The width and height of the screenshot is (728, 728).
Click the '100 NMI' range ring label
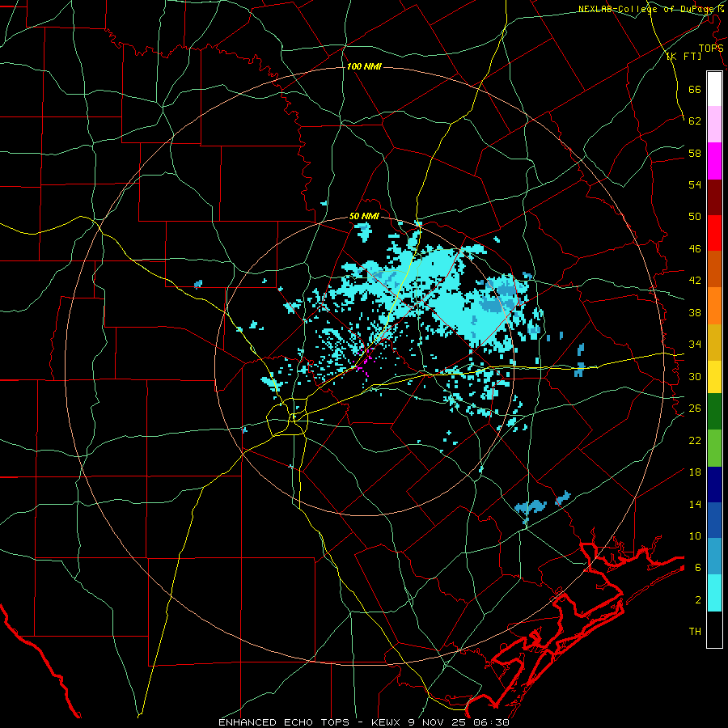point(364,67)
